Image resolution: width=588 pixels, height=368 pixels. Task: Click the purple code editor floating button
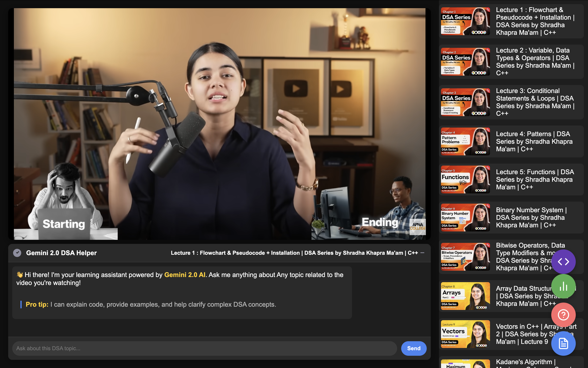(x=563, y=262)
